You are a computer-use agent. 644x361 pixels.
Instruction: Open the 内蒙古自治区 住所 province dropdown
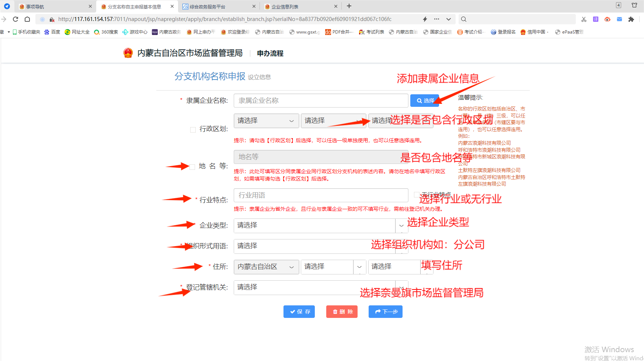(x=266, y=267)
